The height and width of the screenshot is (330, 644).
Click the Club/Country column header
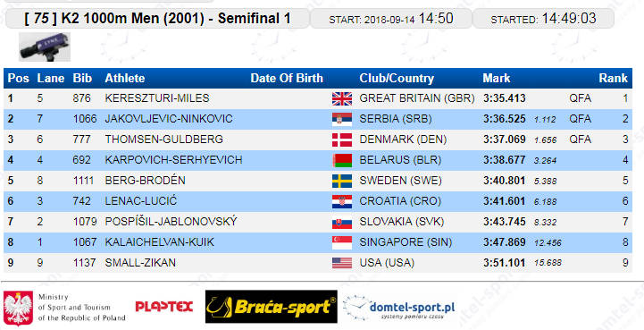pos(397,78)
